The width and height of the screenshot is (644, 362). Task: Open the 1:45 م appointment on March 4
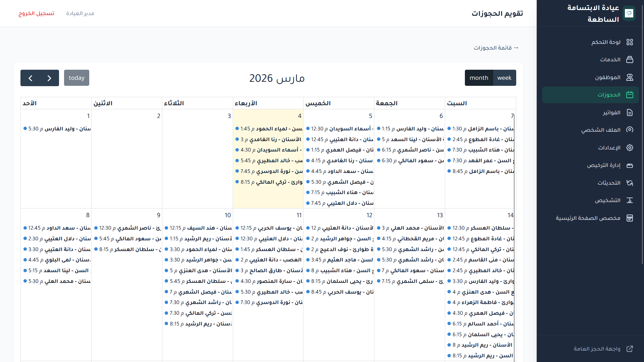click(x=269, y=129)
